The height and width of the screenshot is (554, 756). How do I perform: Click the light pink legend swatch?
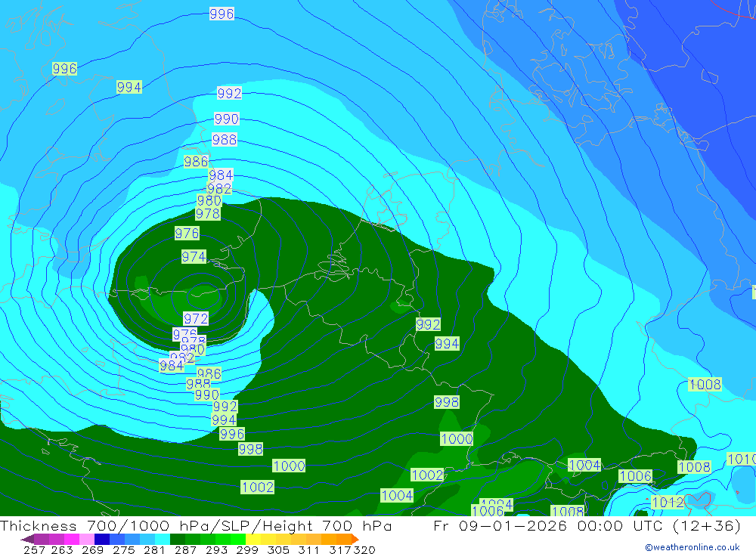pyautogui.click(x=87, y=539)
